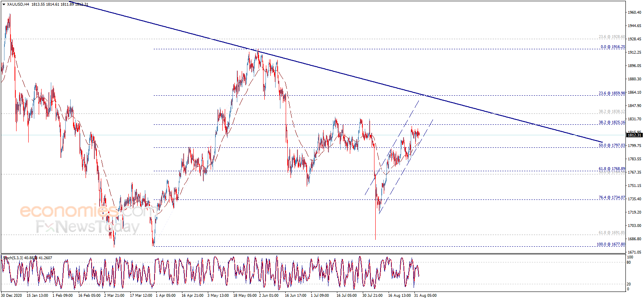This screenshot has height=300, width=644.
Task: Click the 31 Aug 05:00 time axis label
Action: click(425, 296)
